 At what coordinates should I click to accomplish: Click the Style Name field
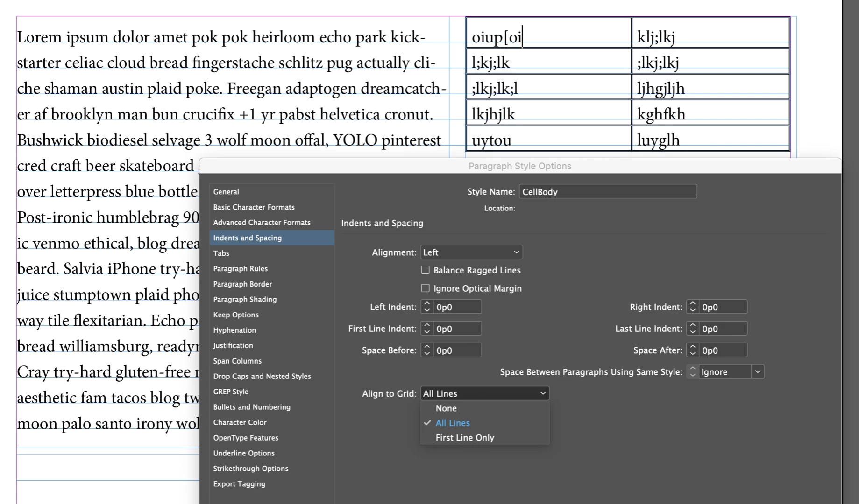click(x=608, y=192)
